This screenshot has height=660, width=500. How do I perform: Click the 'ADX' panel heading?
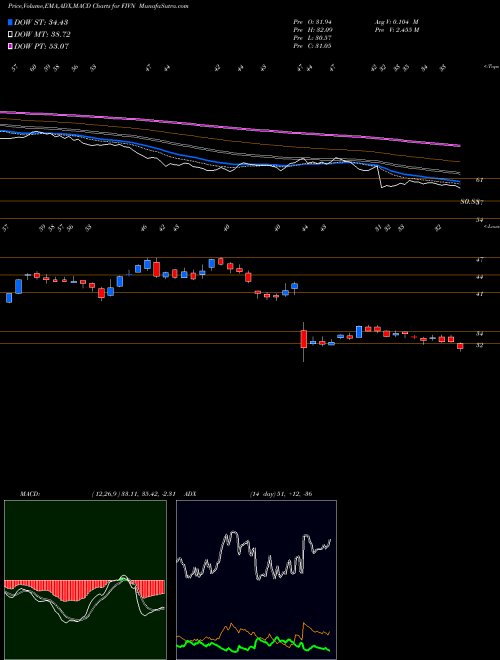click(190, 494)
